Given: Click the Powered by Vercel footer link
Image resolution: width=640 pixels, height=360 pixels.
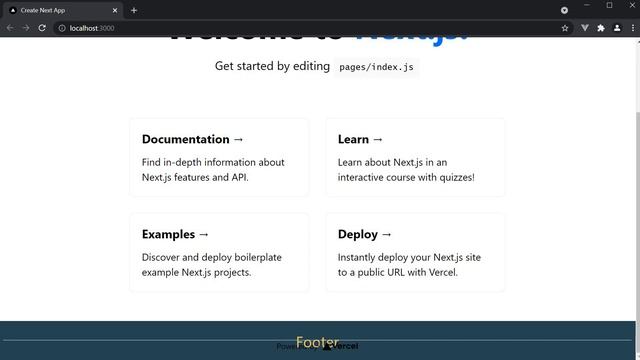Looking at the screenshot, I should click(x=317, y=346).
